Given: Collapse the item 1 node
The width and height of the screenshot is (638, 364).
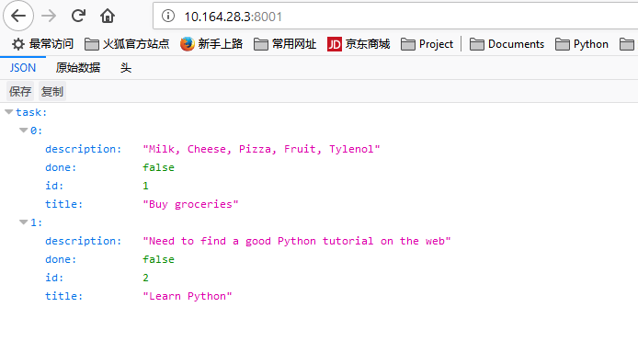Looking at the screenshot, I should (x=24, y=222).
